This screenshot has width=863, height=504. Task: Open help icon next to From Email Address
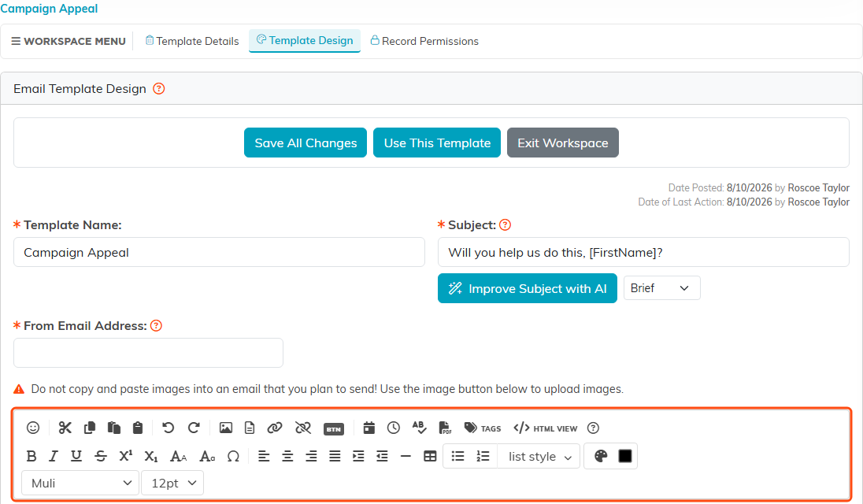pos(157,326)
